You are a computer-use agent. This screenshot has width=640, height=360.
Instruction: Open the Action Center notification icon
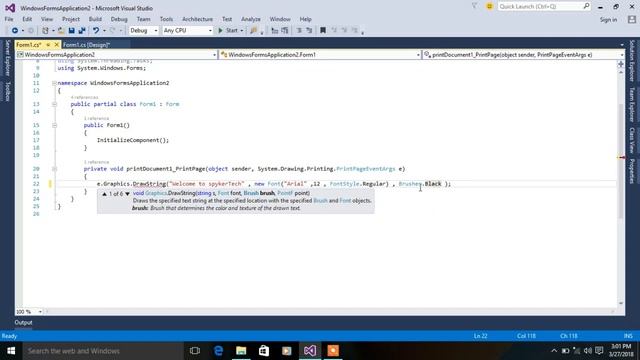[599, 351]
